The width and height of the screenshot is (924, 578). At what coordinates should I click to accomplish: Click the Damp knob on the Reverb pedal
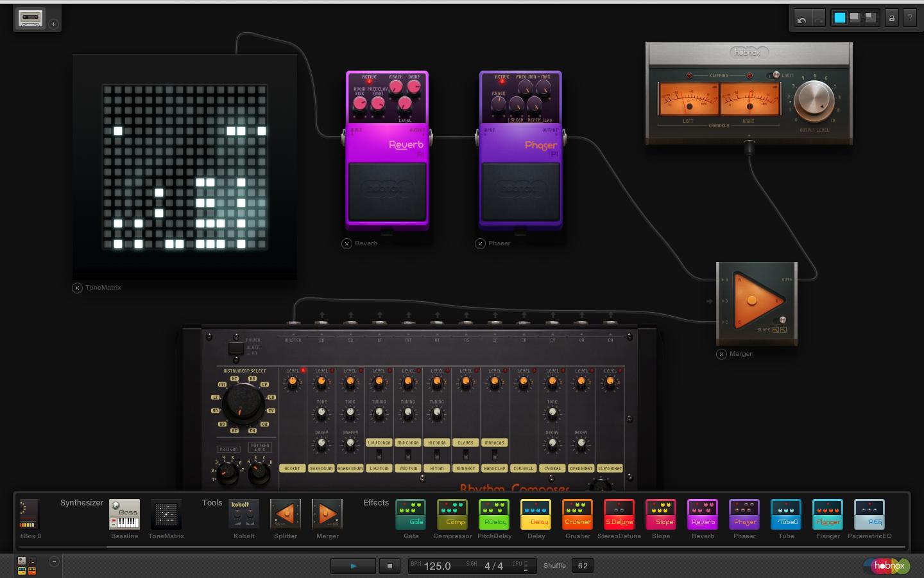click(414, 86)
